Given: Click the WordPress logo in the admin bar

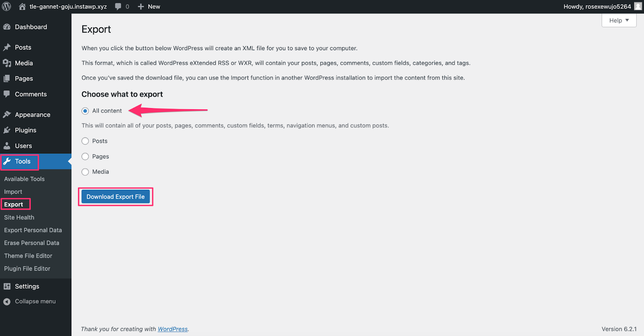Looking at the screenshot, I should coord(6,6).
